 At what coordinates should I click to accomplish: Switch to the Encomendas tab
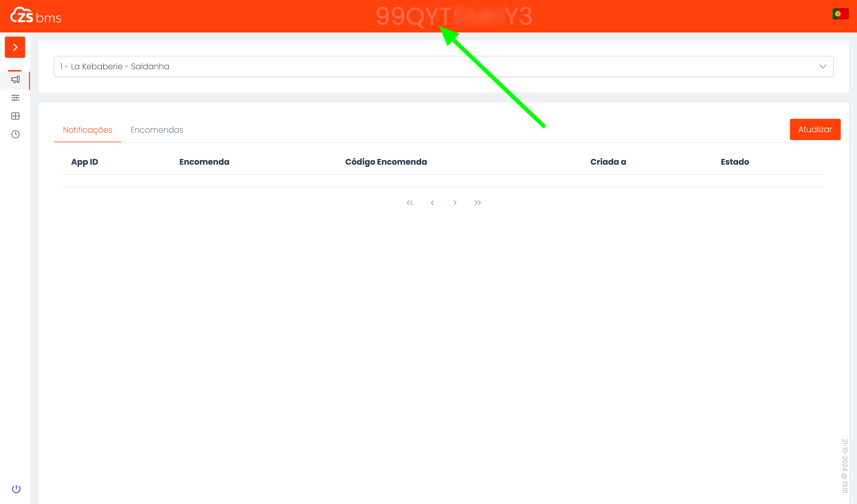(x=157, y=130)
